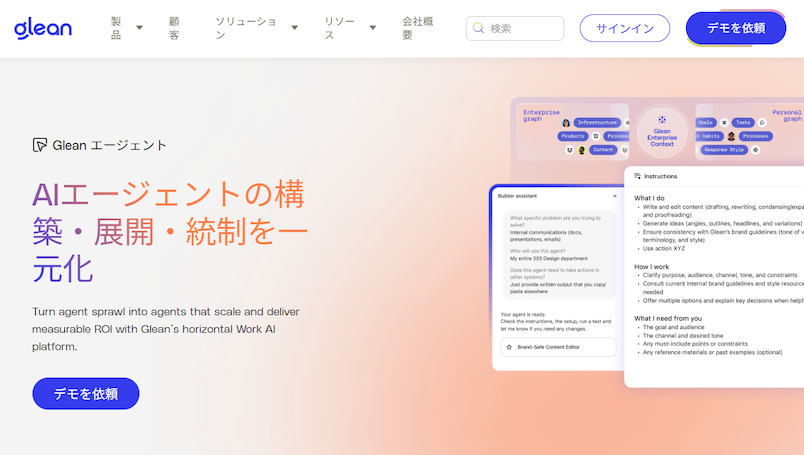
Task: Click the Glean エージェント cursor icon
Action: point(39,145)
